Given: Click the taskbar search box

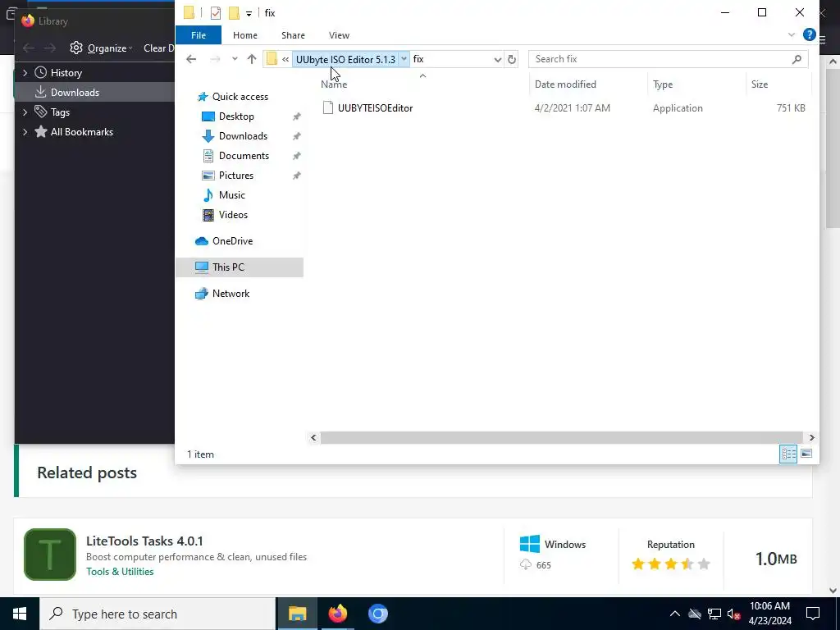Looking at the screenshot, I should click(157, 614).
